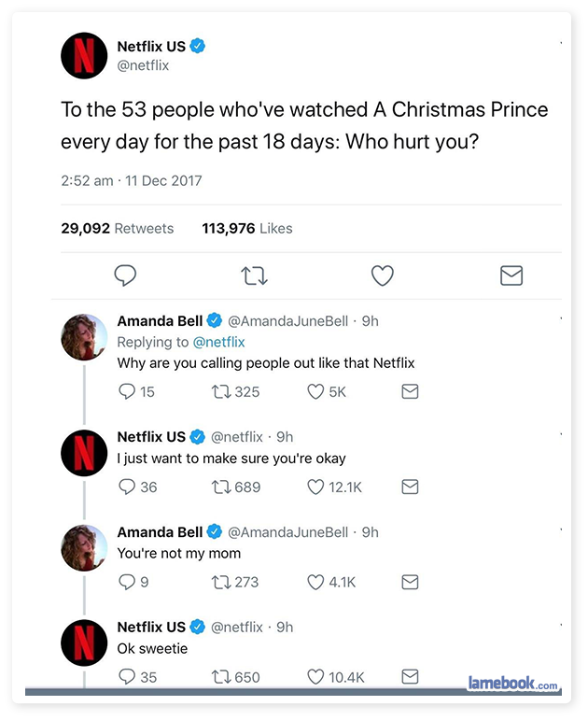The width and height of the screenshot is (588, 720).
Task: Open the @netflix mention link in Amanda's reply
Action: point(219,342)
